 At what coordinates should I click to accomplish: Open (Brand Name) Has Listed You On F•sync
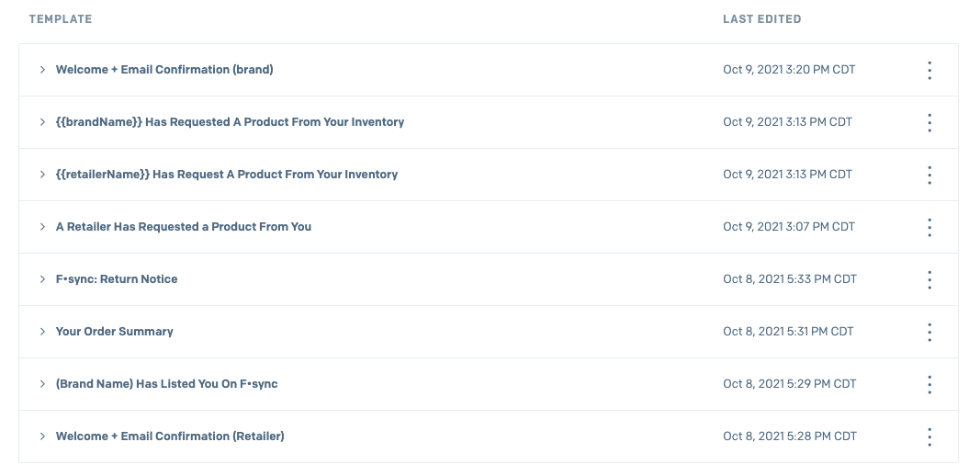coord(166,383)
